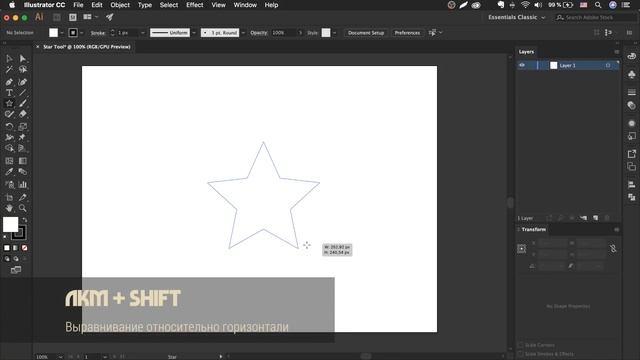Open the control bar stroke color dropdown
Screen dimensions: 640x360
[82, 33]
